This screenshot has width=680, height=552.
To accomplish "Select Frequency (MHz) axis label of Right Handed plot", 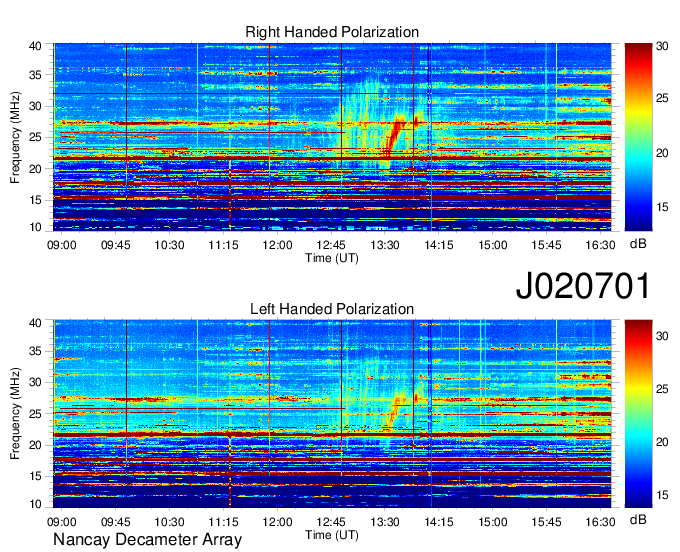I will 15,137.
